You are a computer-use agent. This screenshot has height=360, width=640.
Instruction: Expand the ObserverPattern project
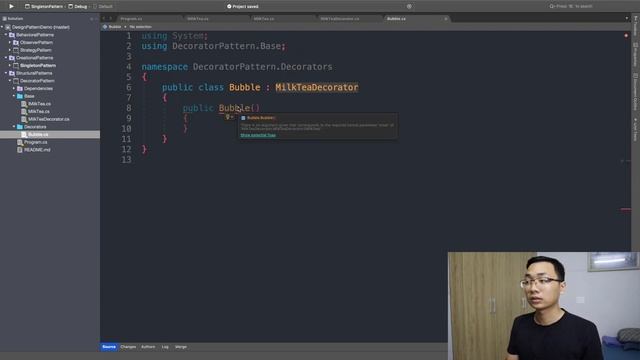click(10, 42)
